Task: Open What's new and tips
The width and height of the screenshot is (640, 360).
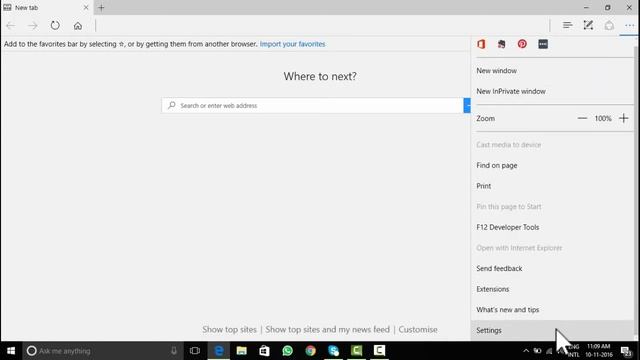Action: tap(553, 310)
